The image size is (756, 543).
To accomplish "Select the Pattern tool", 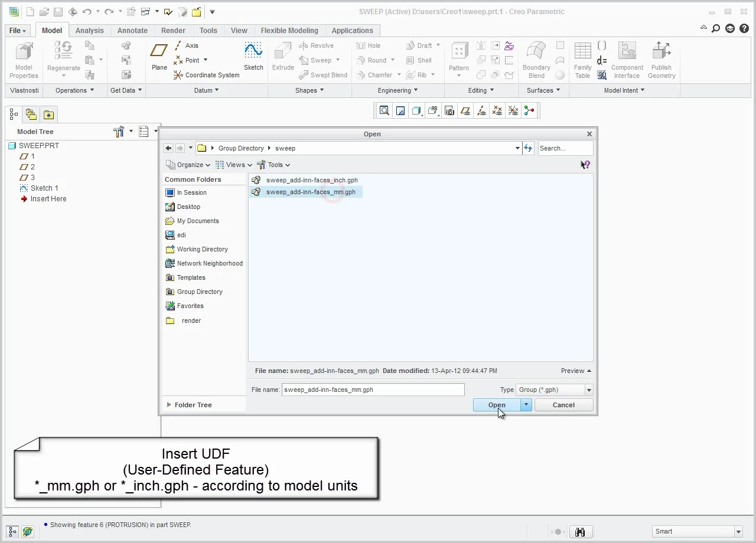I will 459,57.
